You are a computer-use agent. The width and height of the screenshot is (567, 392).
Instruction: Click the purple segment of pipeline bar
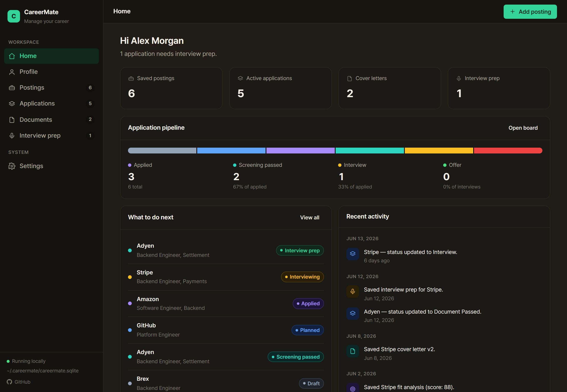(300, 151)
